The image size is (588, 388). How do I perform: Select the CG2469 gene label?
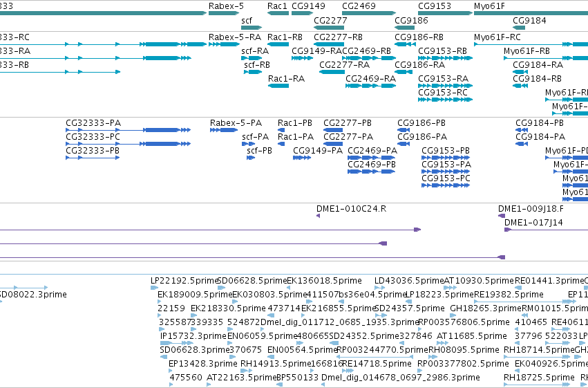point(359,6)
